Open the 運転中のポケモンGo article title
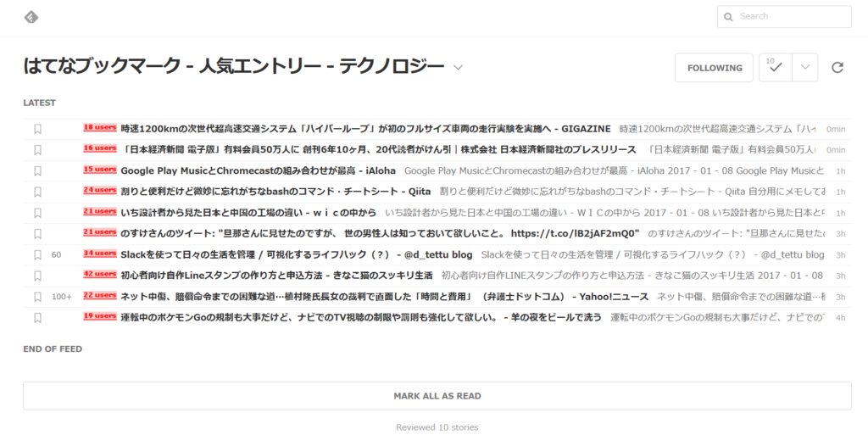The width and height of the screenshot is (868, 446). (361, 318)
